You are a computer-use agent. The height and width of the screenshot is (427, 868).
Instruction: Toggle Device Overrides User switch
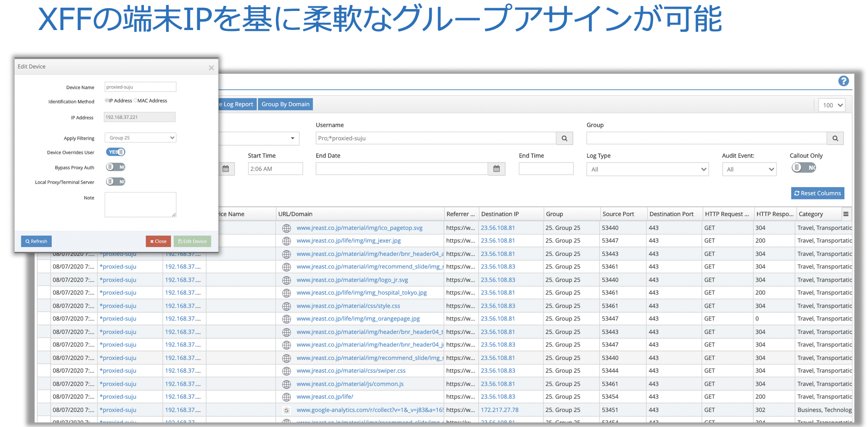116,152
